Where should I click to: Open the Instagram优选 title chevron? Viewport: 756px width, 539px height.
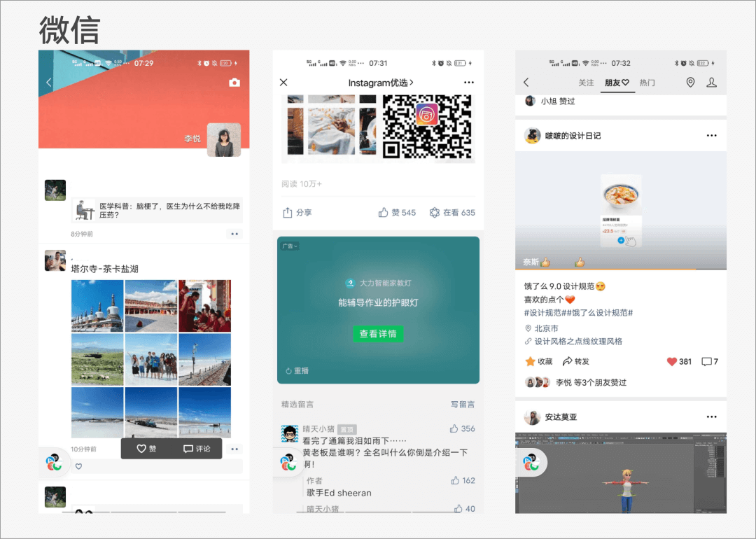point(412,83)
